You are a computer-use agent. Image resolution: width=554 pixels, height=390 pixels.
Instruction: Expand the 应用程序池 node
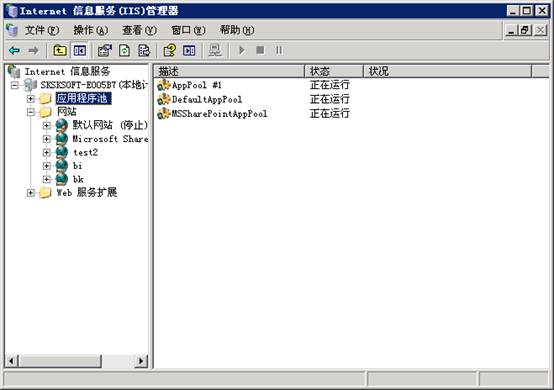pyautogui.click(x=31, y=99)
